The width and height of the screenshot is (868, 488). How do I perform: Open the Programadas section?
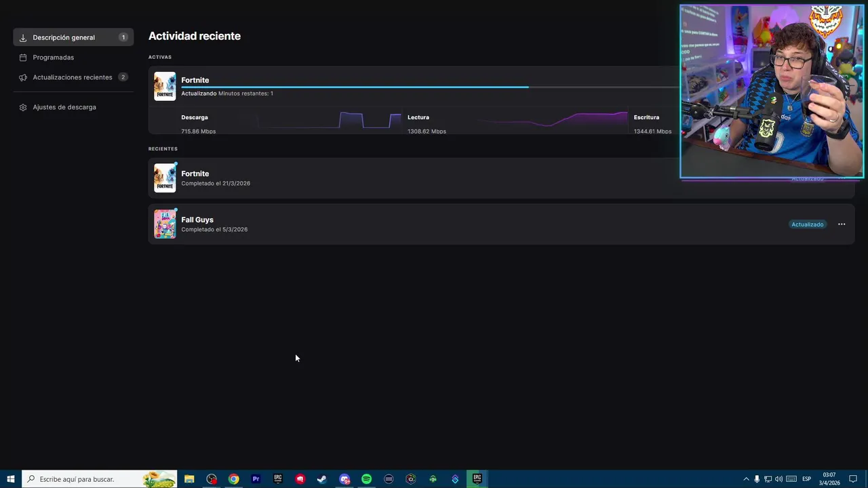tap(73, 58)
